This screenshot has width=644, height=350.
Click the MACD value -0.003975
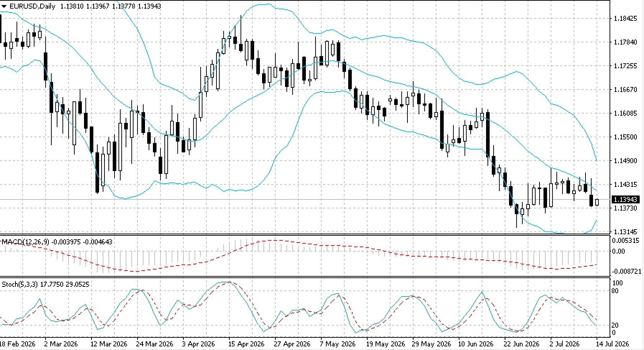66,242
